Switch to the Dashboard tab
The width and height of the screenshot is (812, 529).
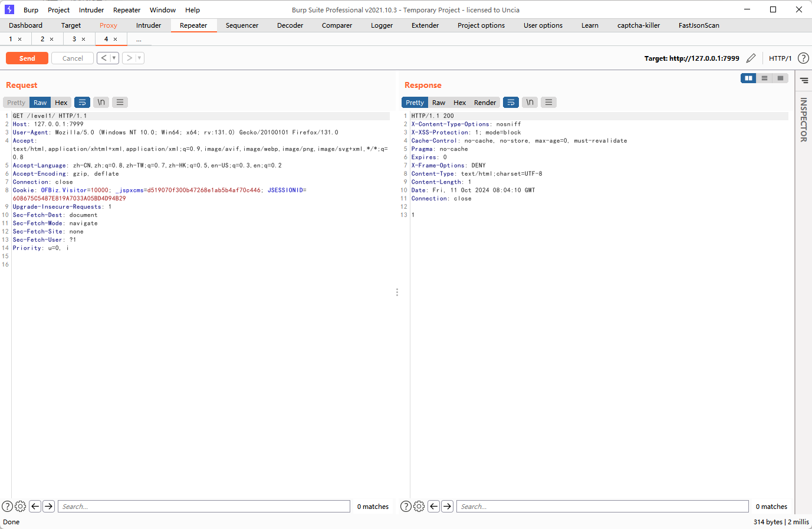(25, 25)
